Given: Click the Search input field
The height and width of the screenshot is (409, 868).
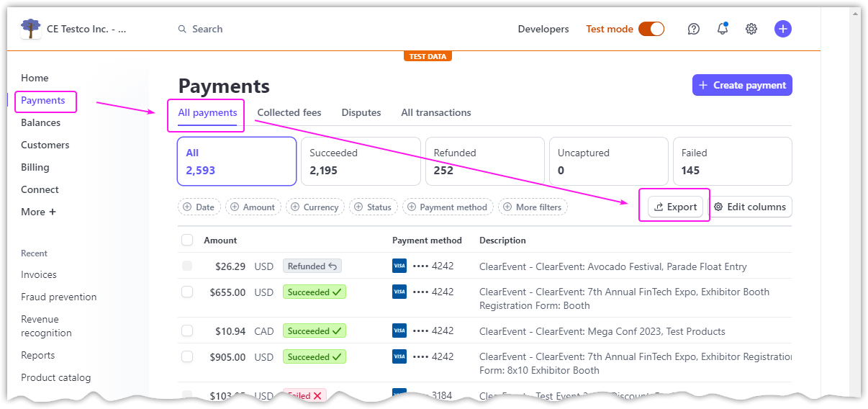Looking at the screenshot, I should click(207, 29).
